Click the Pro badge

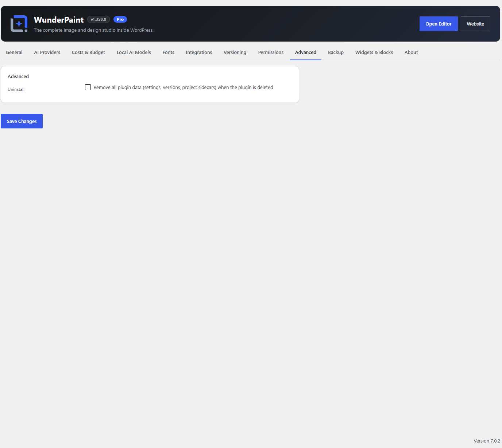pos(120,19)
